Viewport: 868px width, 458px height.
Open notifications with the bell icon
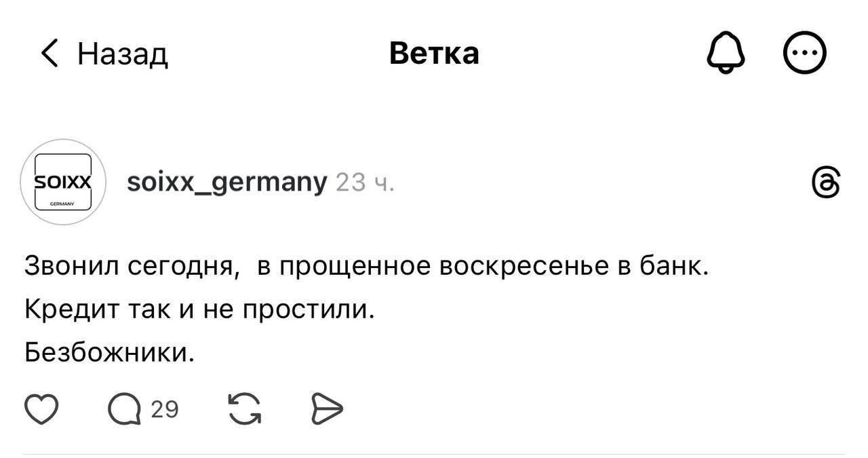pyautogui.click(x=726, y=51)
